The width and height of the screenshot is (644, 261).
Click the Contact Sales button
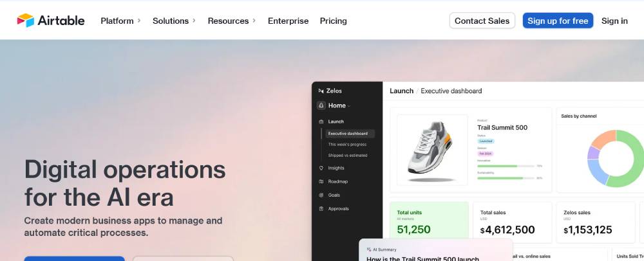click(x=482, y=21)
